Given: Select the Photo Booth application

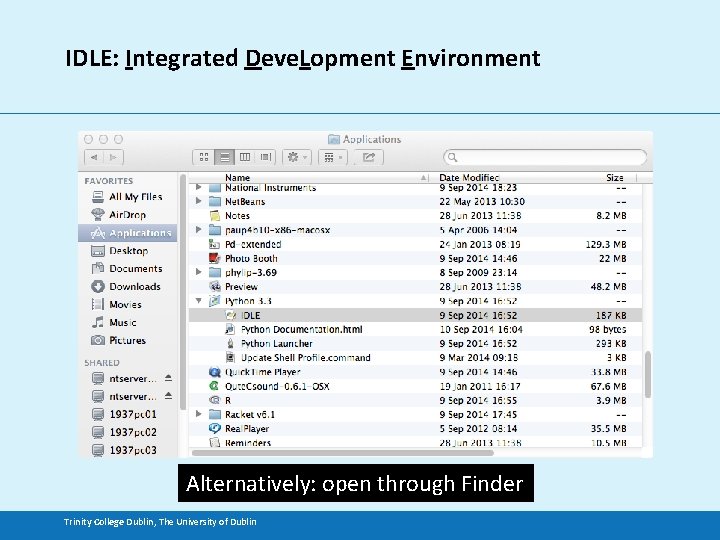Looking at the screenshot, I should [415, 259].
